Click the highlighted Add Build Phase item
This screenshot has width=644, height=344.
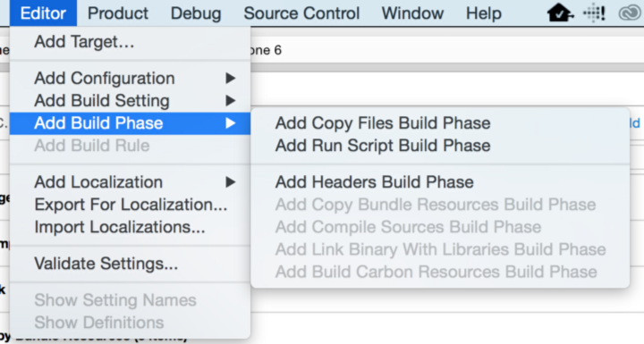point(130,123)
